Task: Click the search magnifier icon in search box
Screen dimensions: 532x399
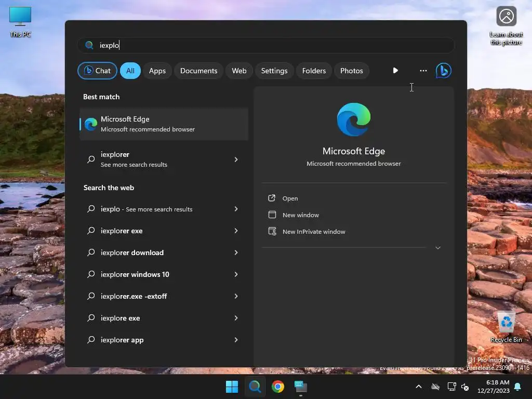Action: [89, 45]
